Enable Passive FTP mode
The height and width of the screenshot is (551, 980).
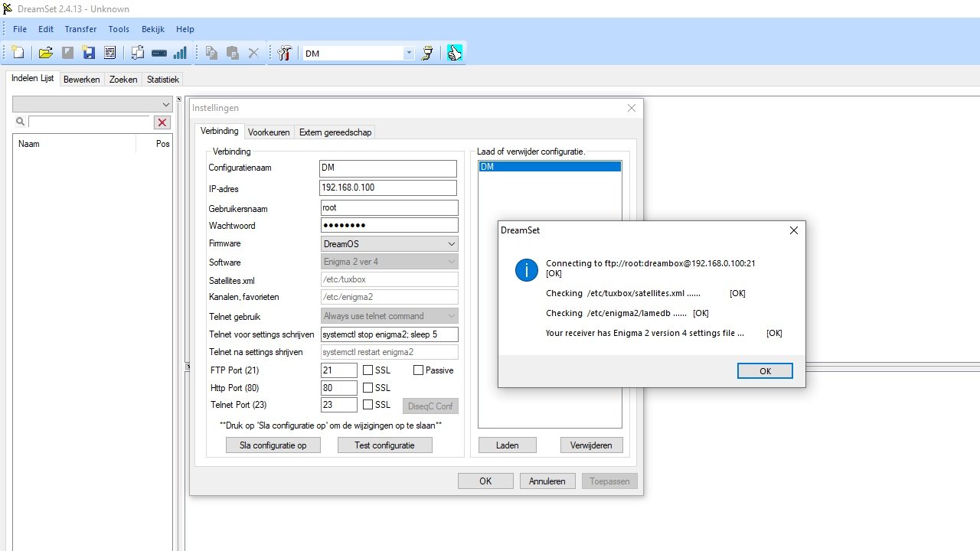coord(417,370)
